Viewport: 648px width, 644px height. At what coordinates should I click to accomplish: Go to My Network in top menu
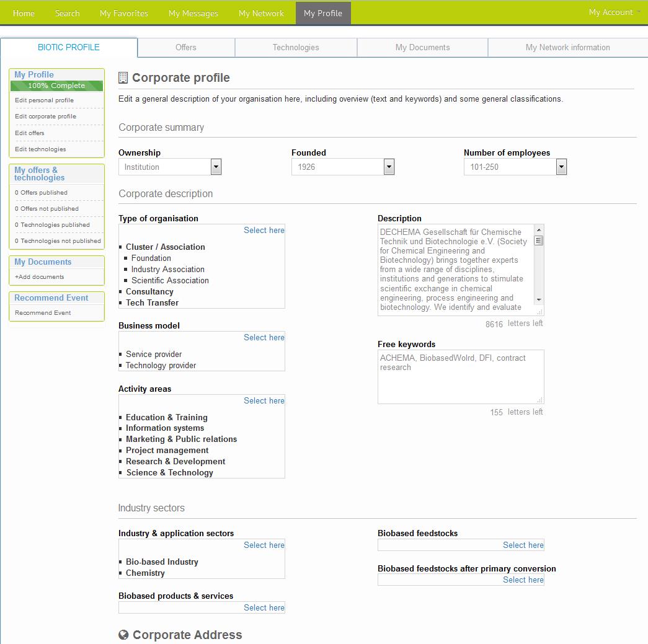tap(261, 13)
